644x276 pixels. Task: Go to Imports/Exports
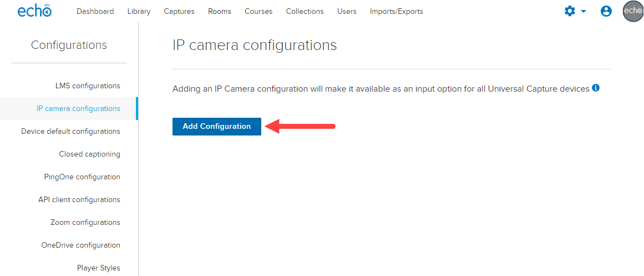(396, 11)
